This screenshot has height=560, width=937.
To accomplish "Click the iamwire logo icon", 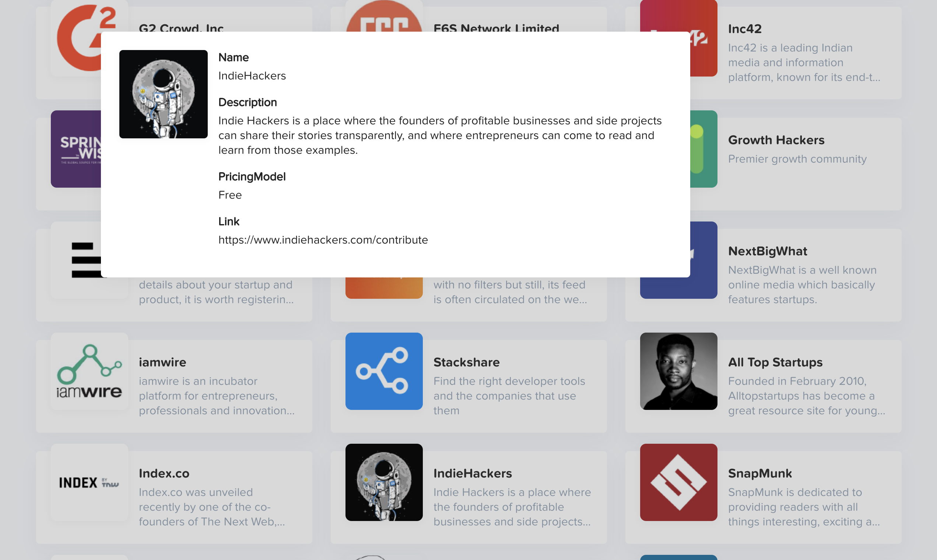I will 90,371.
